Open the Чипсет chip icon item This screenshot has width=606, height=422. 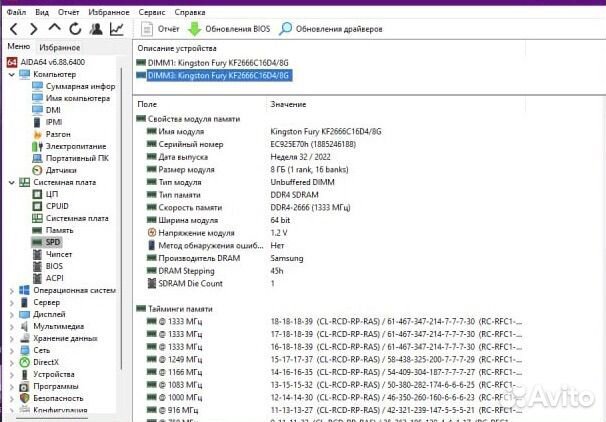tap(52, 254)
